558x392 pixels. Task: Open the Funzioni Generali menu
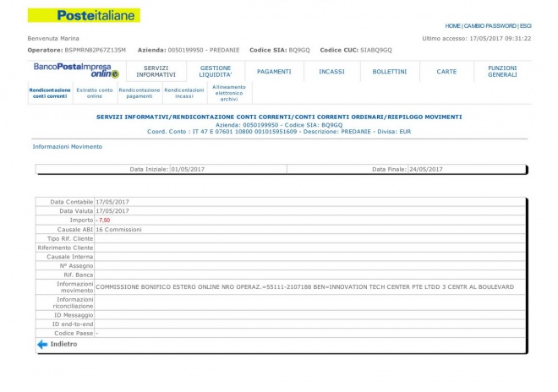pos(502,72)
